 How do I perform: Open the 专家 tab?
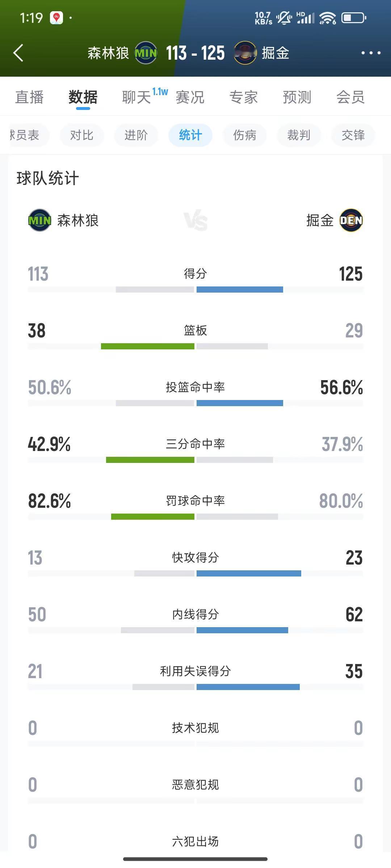[x=244, y=97]
